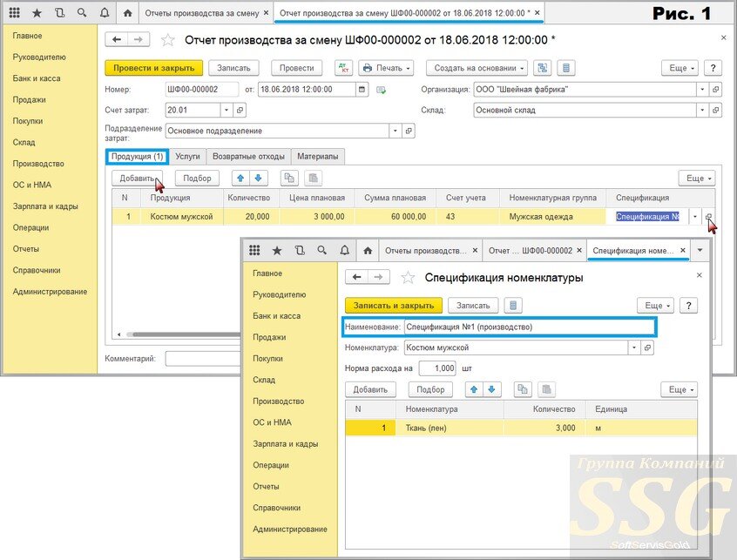Open document structure icon next to Создать на основании
The width and height of the screenshot is (737, 560).
(x=543, y=68)
